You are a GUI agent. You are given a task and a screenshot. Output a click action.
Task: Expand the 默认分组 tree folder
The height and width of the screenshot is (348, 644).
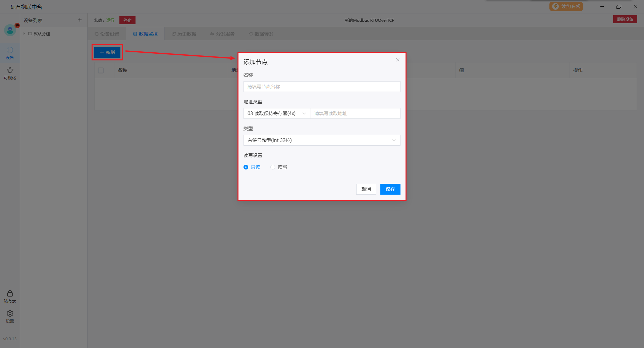pos(24,34)
